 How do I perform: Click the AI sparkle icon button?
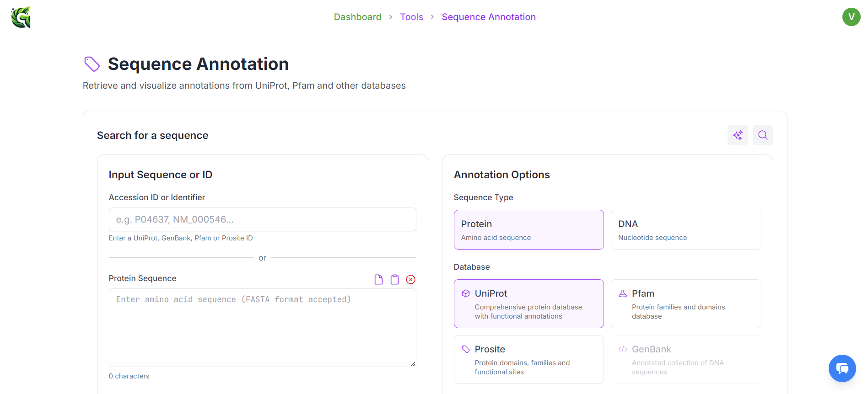point(738,135)
